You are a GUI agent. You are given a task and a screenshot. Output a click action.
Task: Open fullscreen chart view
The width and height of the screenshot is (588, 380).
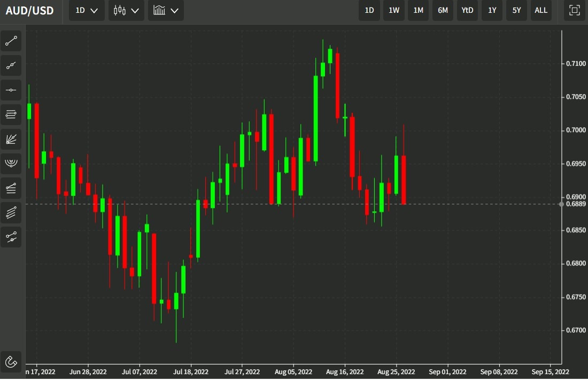pyautogui.click(x=574, y=10)
